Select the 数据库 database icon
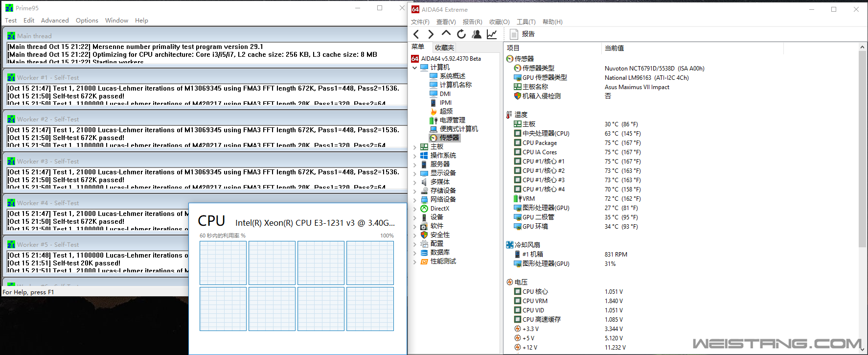 point(424,252)
